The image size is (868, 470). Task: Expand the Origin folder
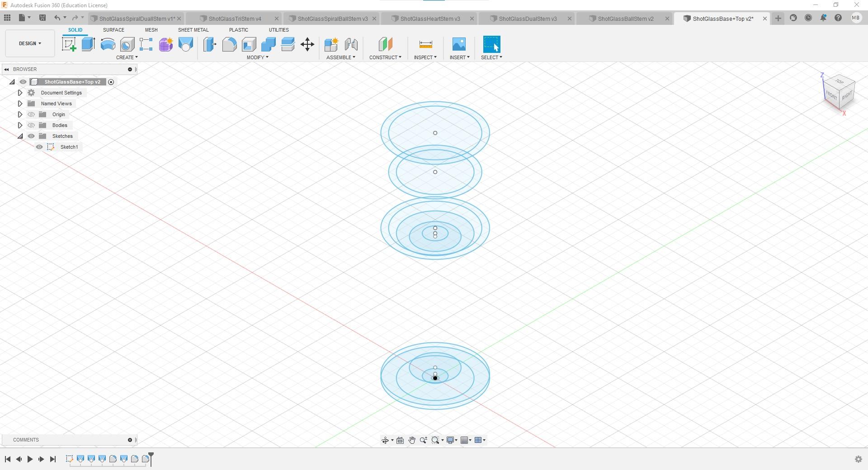(20, 114)
